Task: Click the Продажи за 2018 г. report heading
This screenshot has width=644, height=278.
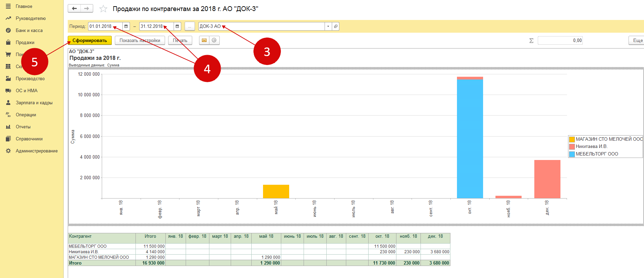Action: pos(95,58)
